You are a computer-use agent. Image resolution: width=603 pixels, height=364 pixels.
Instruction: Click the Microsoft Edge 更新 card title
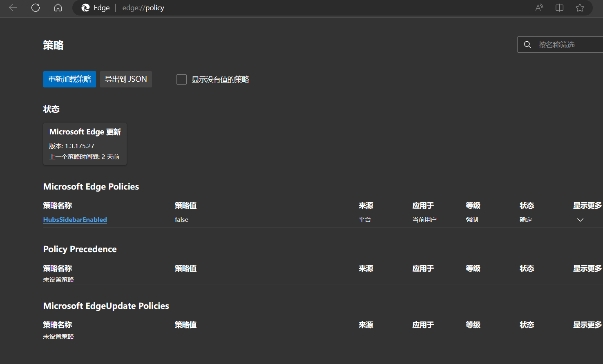(85, 132)
